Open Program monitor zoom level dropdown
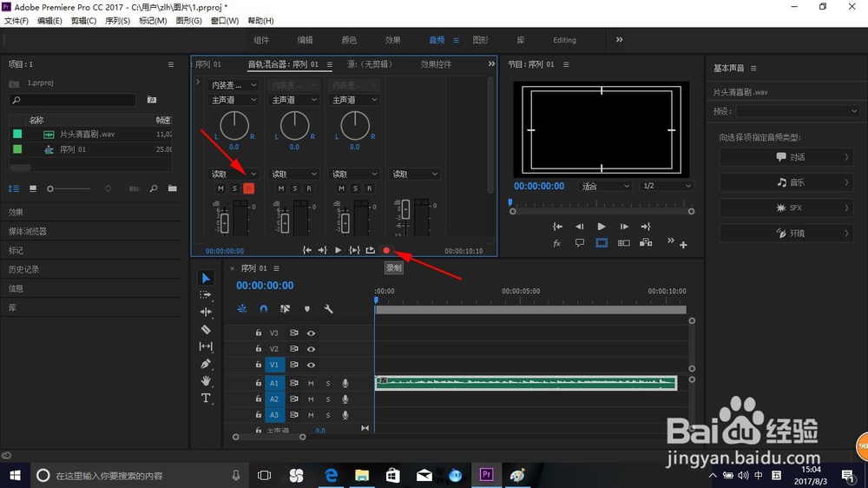Image resolution: width=868 pixels, height=488 pixels. 604,186
